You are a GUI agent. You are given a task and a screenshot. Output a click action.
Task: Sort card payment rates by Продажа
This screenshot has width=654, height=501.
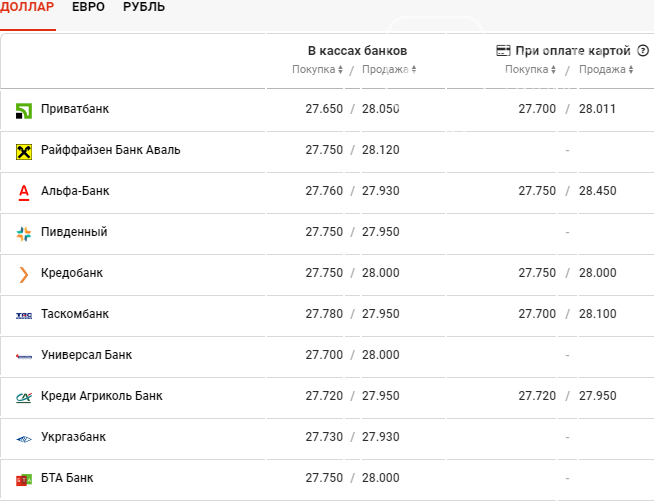point(606,69)
